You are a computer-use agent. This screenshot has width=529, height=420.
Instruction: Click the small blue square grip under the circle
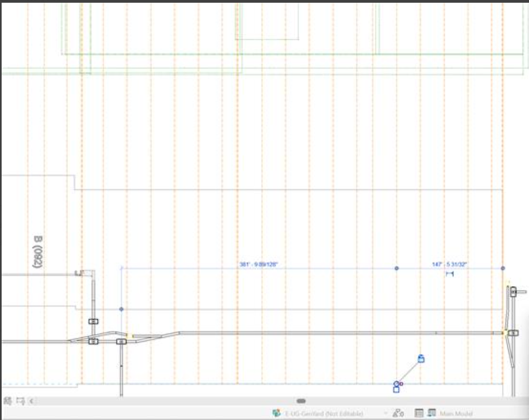click(x=396, y=390)
